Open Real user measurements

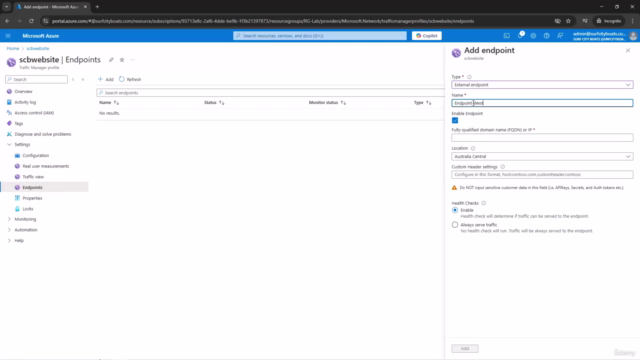(46, 166)
